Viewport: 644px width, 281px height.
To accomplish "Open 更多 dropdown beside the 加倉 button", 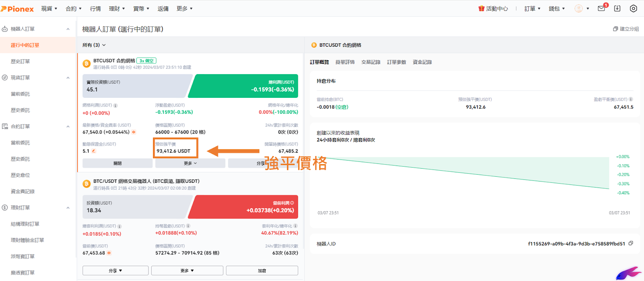I will (x=187, y=271).
